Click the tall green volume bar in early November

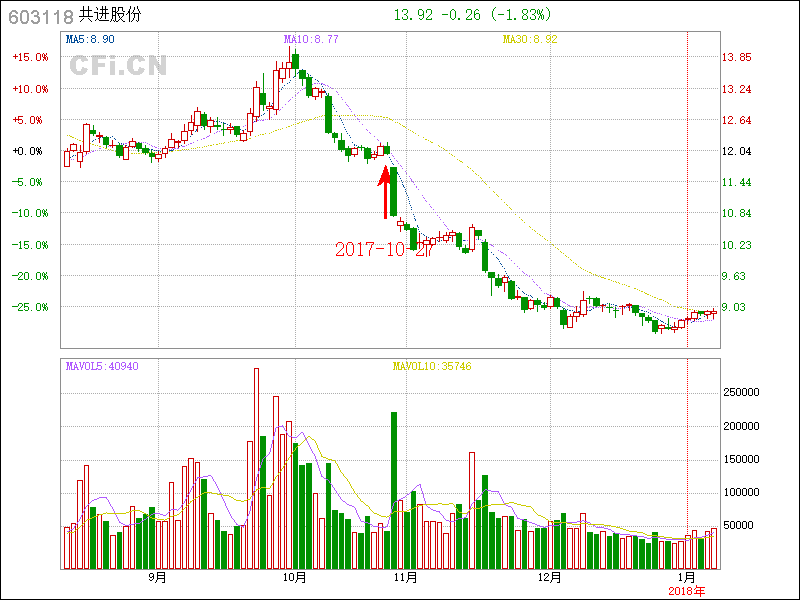(394, 490)
